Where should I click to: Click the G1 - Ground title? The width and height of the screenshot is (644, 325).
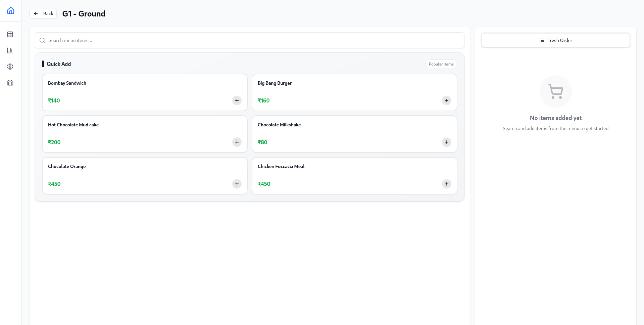coord(84,14)
